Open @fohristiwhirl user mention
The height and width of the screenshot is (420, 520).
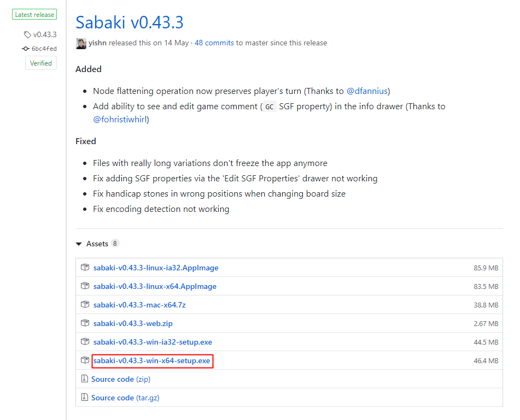point(121,120)
